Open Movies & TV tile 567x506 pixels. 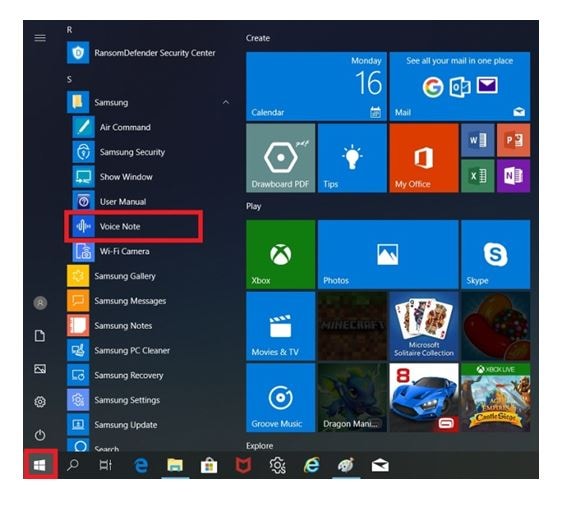[x=281, y=326]
